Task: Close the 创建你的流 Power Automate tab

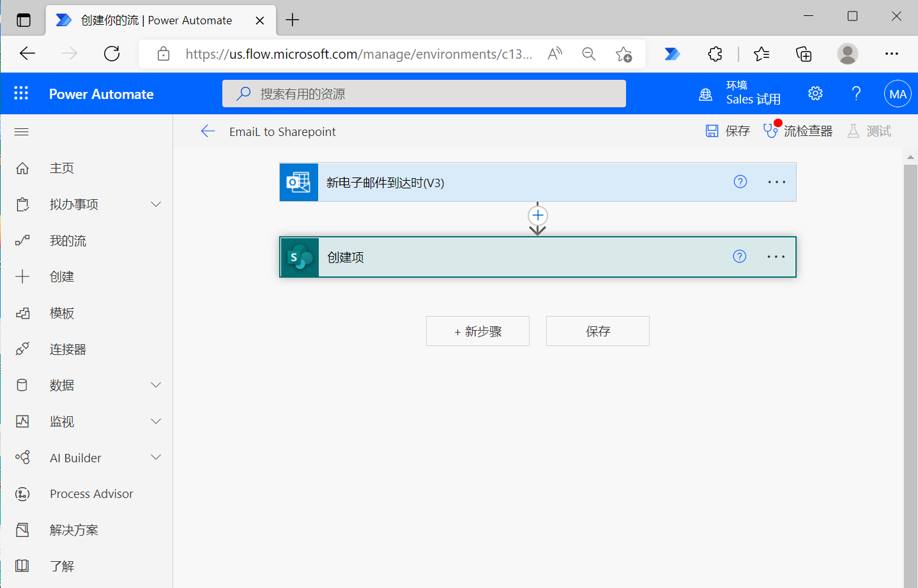Action: pos(260,20)
